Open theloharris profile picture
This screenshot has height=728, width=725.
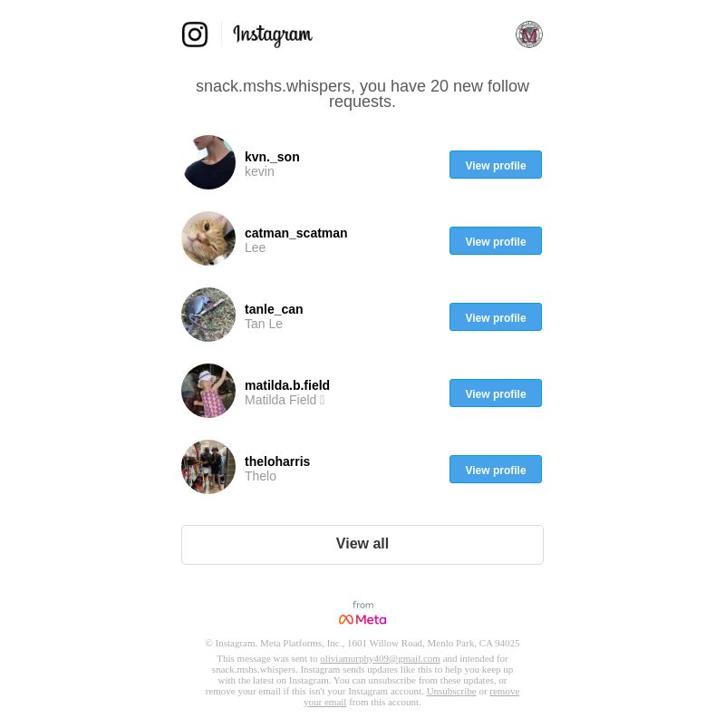point(208,467)
